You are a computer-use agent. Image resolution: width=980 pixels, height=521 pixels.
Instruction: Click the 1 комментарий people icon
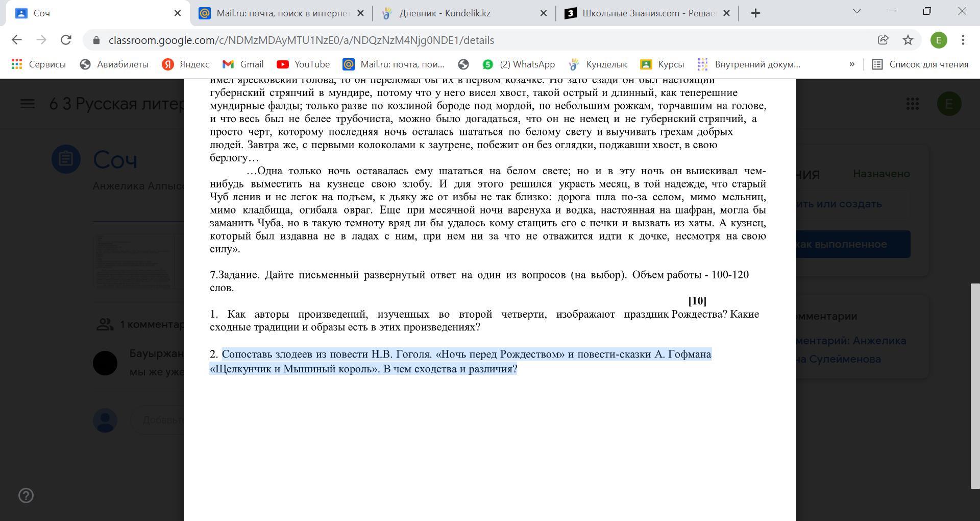pyautogui.click(x=105, y=324)
